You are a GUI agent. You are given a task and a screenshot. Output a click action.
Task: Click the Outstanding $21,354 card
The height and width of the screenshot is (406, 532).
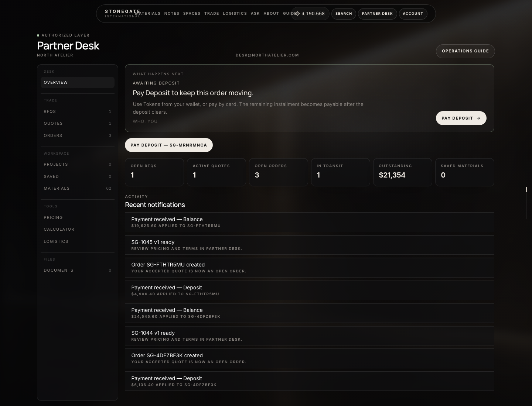403,172
